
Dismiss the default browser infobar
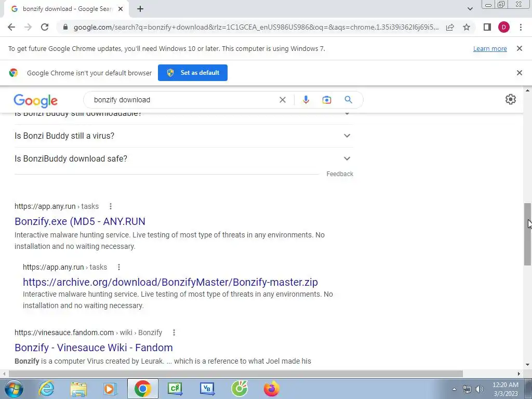[520, 73]
